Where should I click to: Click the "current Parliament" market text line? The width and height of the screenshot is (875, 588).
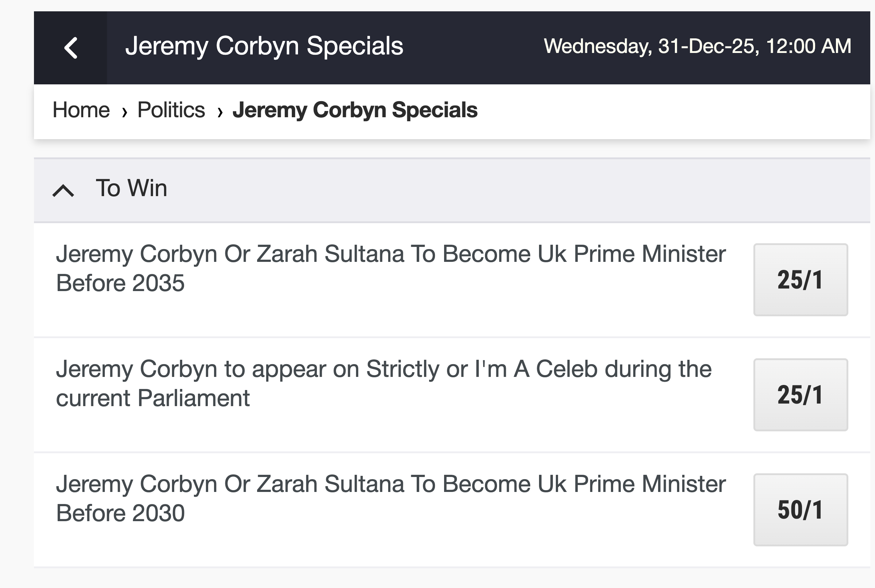[153, 398]
